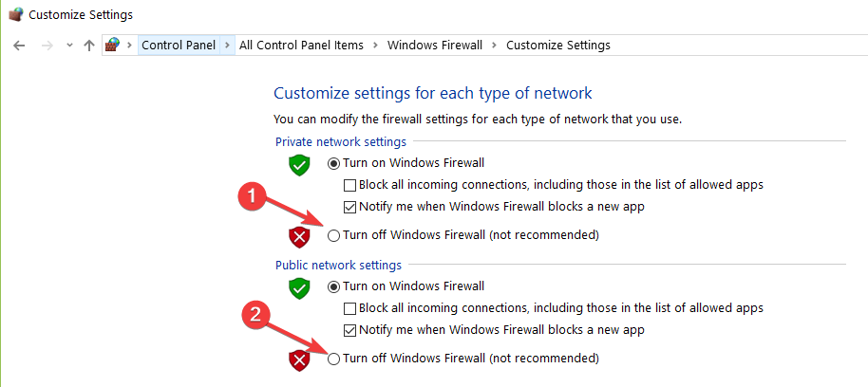Expand chevron after All Control Panel Items
This screenshot has height=387, width=868.
[375, 45]
